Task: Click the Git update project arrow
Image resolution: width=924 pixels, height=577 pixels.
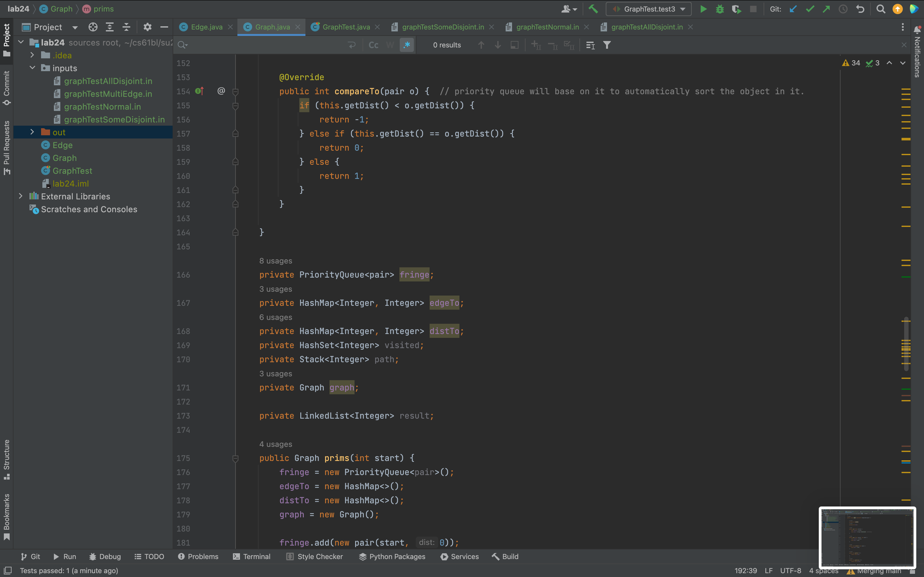Action: pyautogui.click(x=793, y=9)
